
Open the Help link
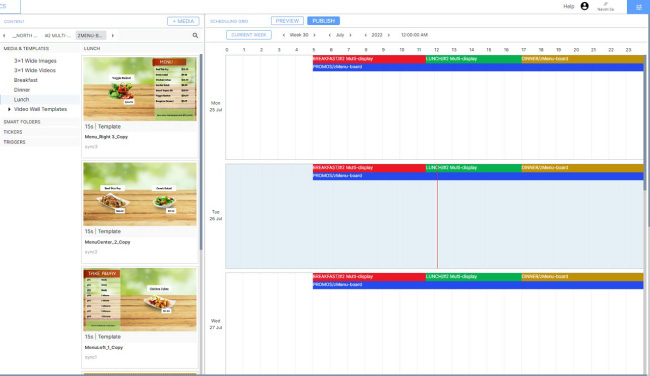click(569, 6)
